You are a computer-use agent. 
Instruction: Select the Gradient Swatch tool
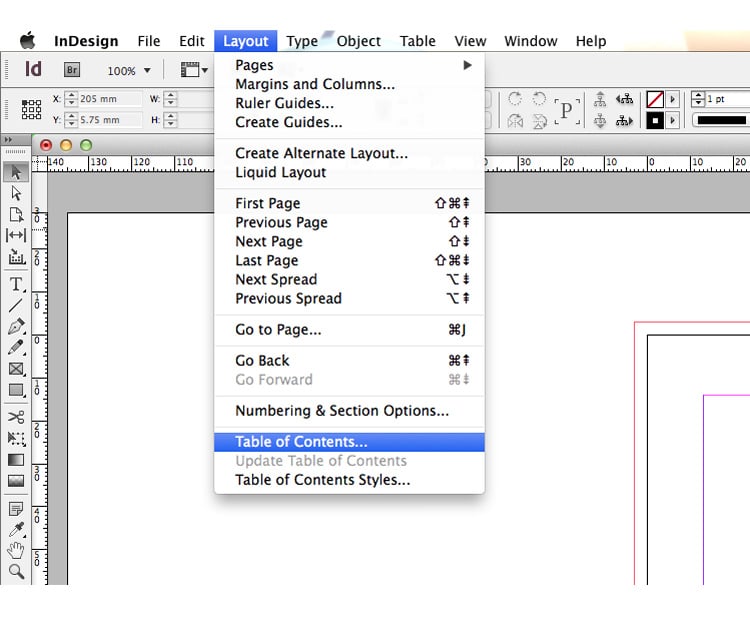coord(16,460)
